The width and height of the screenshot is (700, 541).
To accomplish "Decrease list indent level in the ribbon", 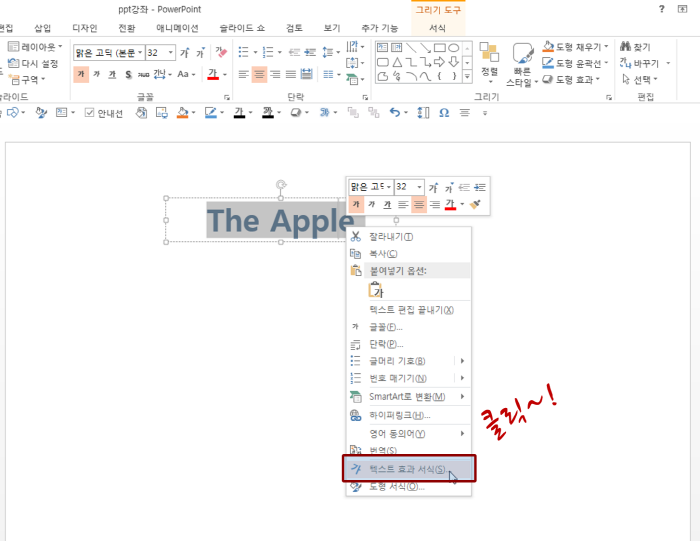I will click(294, 53).
